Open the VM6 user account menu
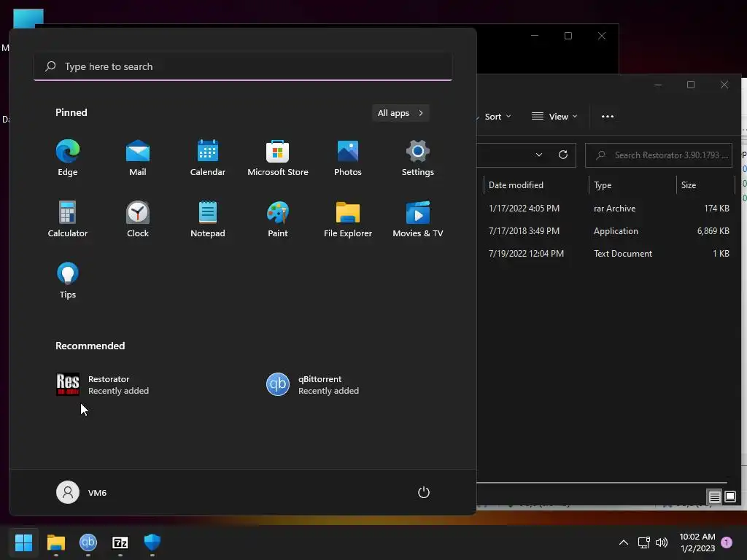This screenshot has height=560, width=747. (x=82, y=492)
